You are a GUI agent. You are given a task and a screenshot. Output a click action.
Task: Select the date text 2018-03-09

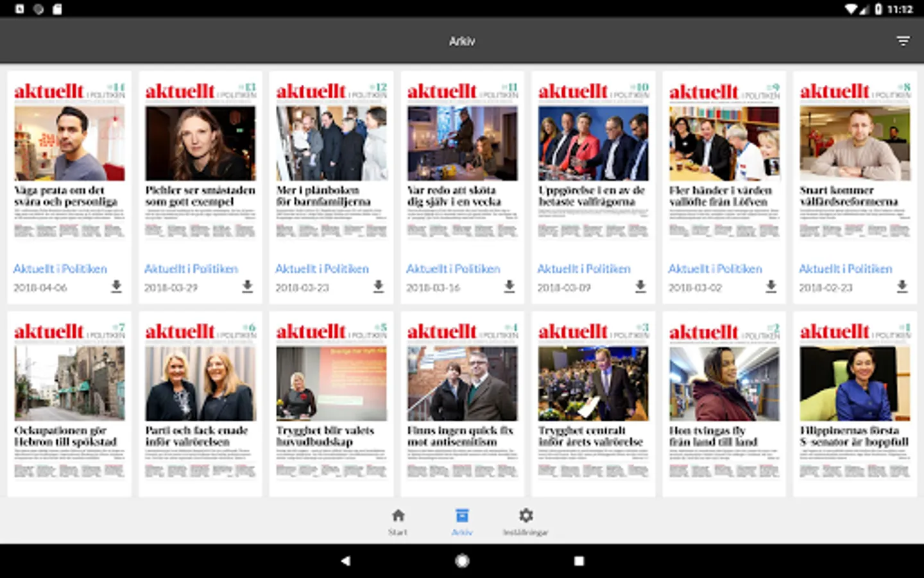click(x=563, y=288)
